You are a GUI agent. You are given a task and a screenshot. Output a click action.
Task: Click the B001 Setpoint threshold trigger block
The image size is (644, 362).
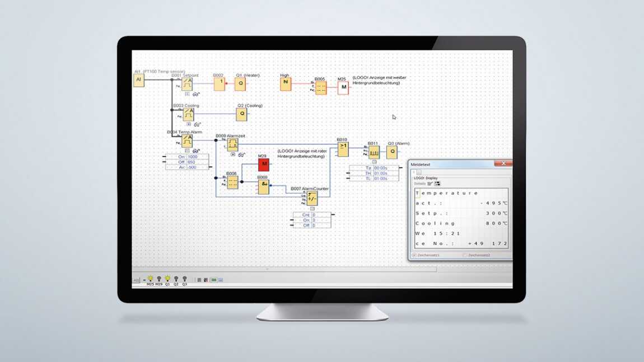click(187, 84)
